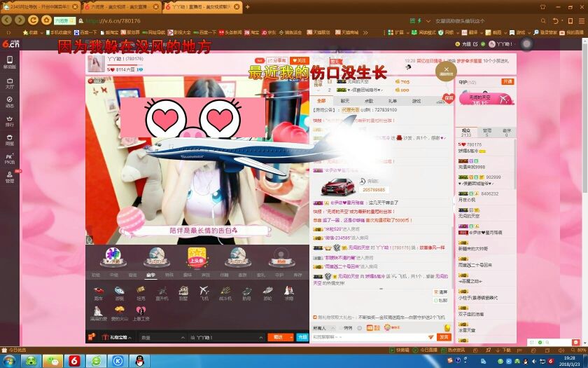Click the 上头条 headline badge
This screenshot has height=368, width=588.
point(196,258)
